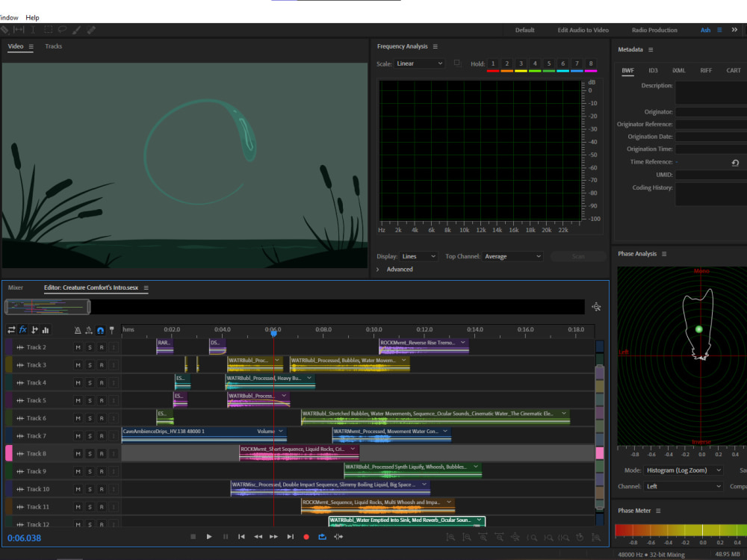Viewport: 747px width, 560px height.
Task: Show the track Effects (fx) view
Action: pyautogui.click(x=22, y=329)
